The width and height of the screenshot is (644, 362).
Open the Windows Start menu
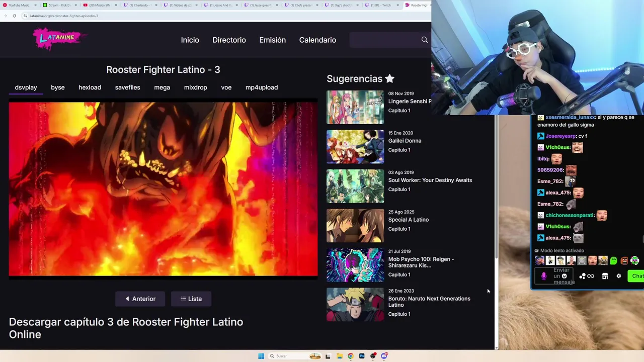[x=261, y=356]
